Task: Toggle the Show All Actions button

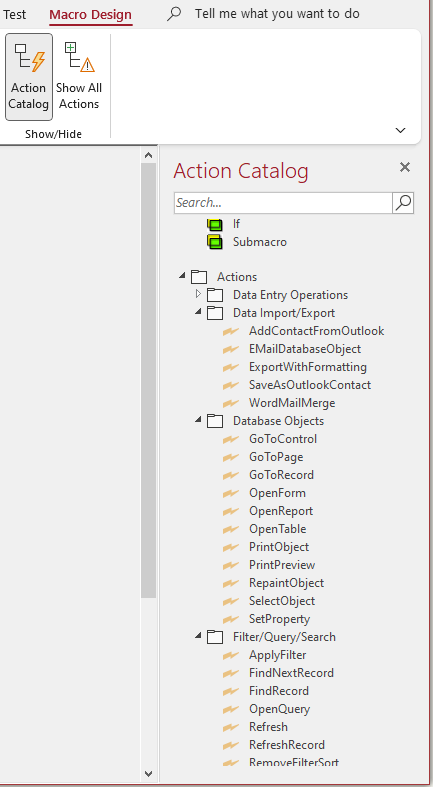Action: click(79, 77)
